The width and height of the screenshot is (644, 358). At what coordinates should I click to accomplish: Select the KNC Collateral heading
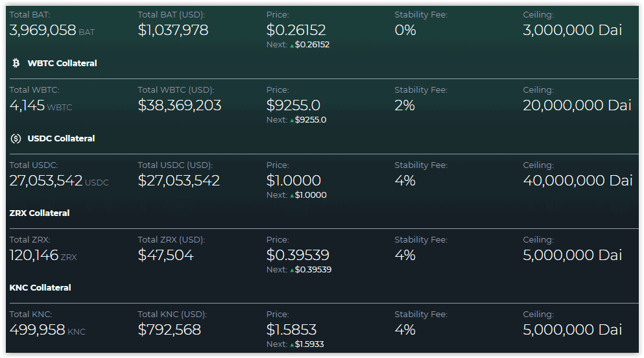[x=40, y=288]
